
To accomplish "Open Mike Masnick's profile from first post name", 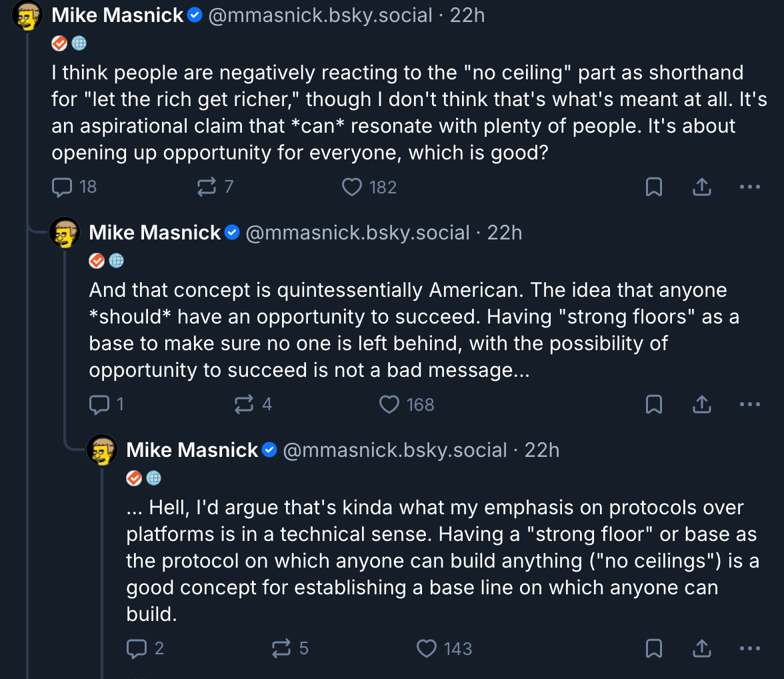I will pyautogui.click(x=117, y=15).
